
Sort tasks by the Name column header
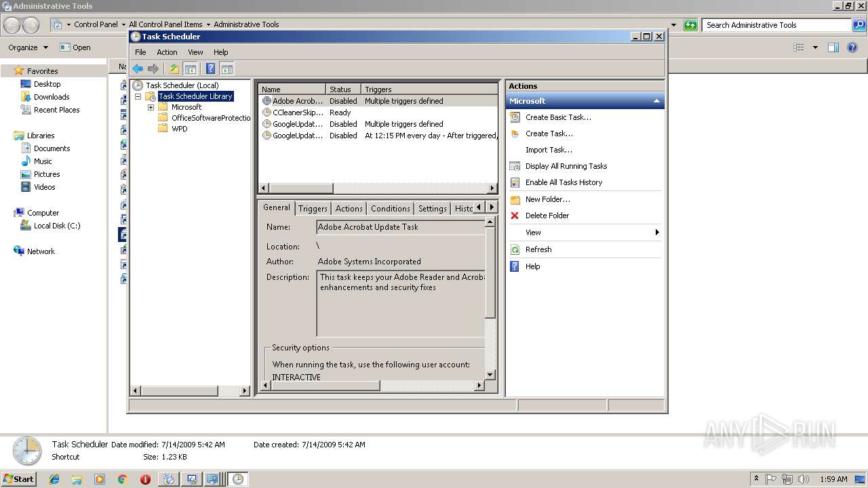pos(292,89)
